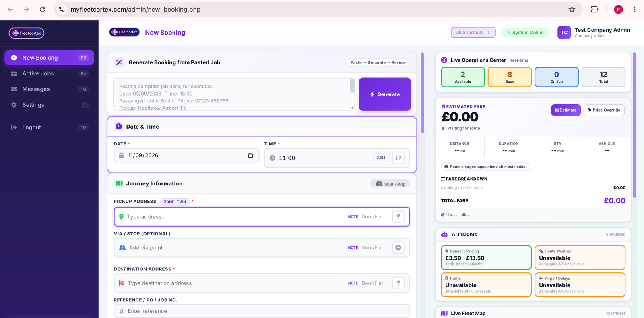Click the site info icon in address bar
Screen dimensions: 644x318
(62, 9)
